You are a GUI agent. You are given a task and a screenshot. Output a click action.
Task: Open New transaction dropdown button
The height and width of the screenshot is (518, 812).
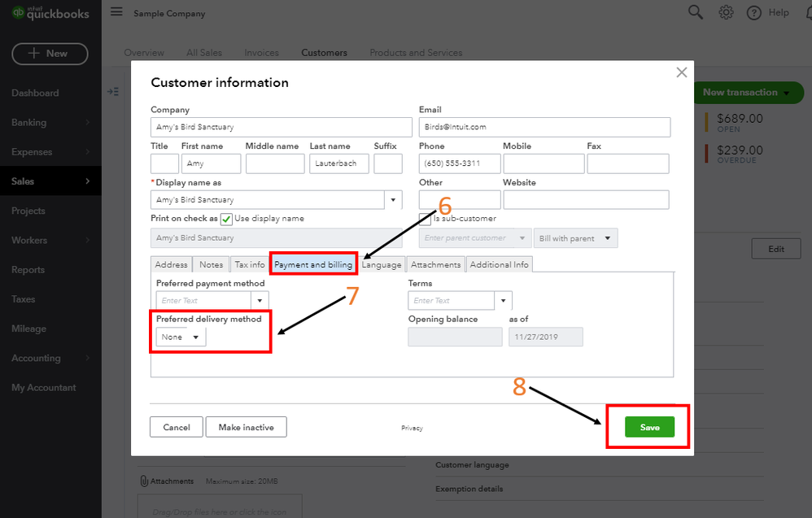click(x=747, y=93)
